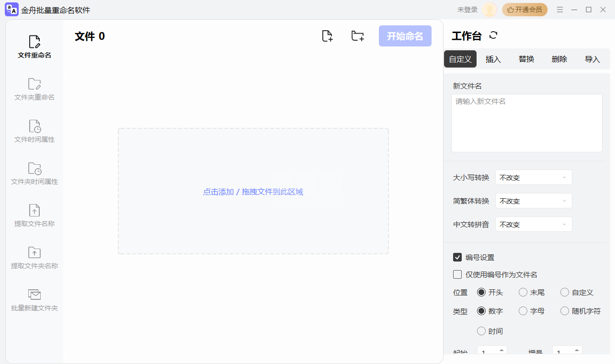Screen dimensions: 615x364
Task: Select the 末尾 position radio button
Action: pos(523,292)
